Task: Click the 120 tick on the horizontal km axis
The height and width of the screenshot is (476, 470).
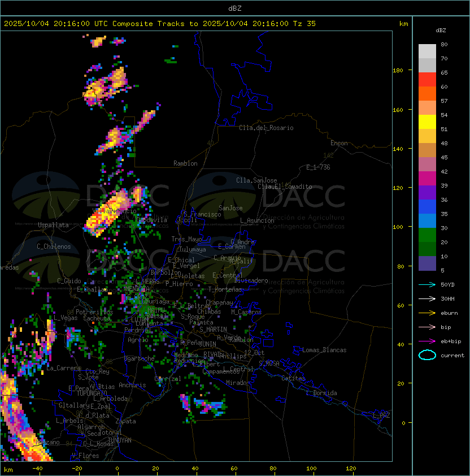Action: click(x=351, y=469)
